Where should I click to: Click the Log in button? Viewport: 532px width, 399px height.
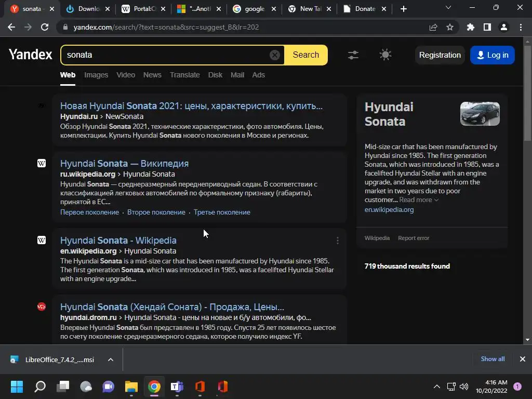(x=493, y=55)
